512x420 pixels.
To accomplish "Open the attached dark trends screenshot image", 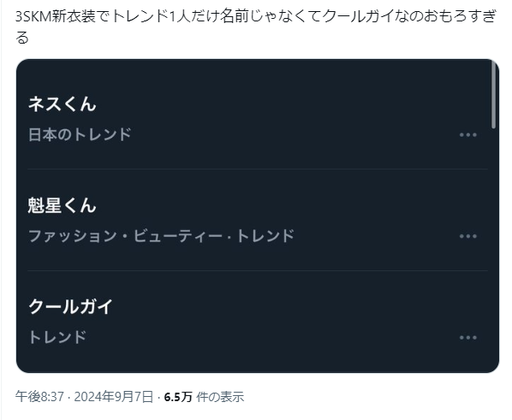I will point(258,216).
